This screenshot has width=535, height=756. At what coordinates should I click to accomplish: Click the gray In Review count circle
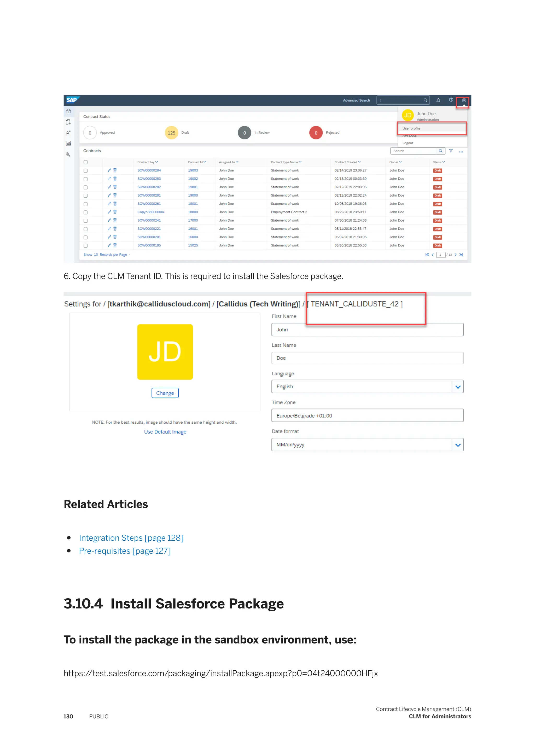pyautogui.click(x=245, y=133)
